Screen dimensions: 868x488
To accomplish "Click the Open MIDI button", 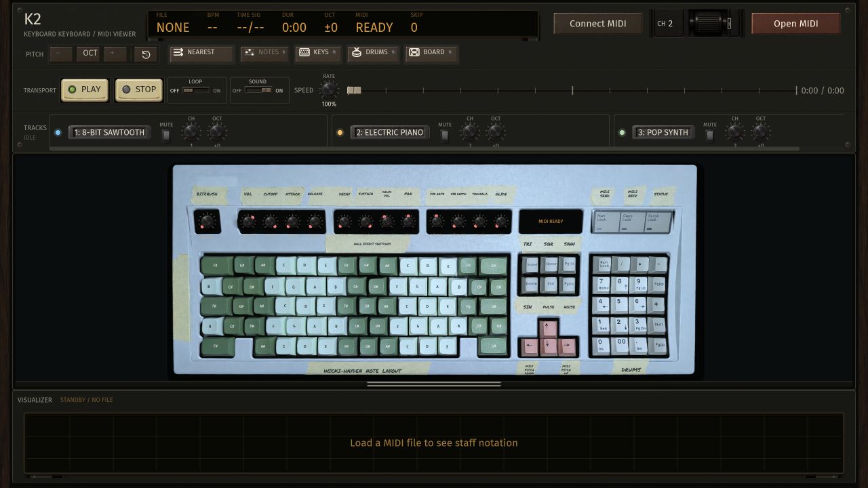I will point(795,23).
